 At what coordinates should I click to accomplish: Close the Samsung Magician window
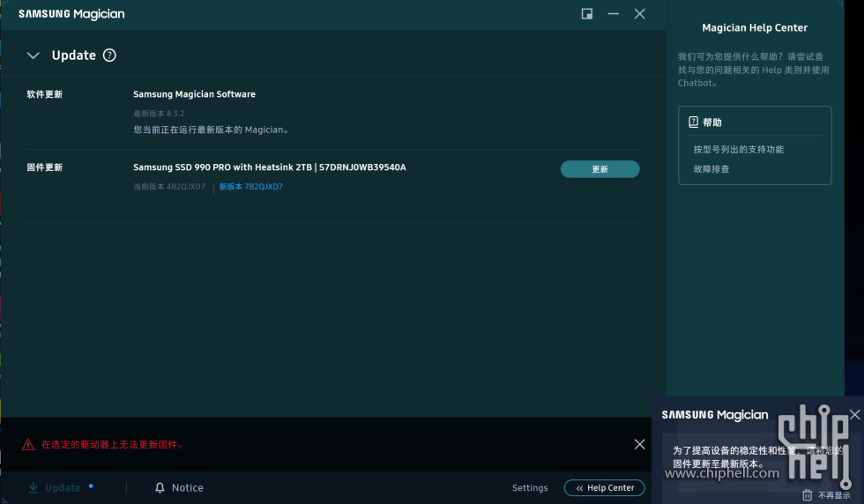639,14
